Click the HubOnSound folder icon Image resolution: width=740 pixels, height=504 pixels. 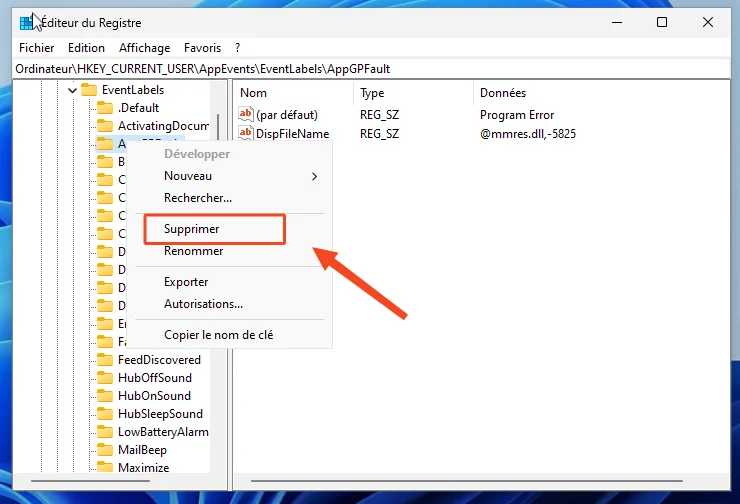[x=105, y=396]
